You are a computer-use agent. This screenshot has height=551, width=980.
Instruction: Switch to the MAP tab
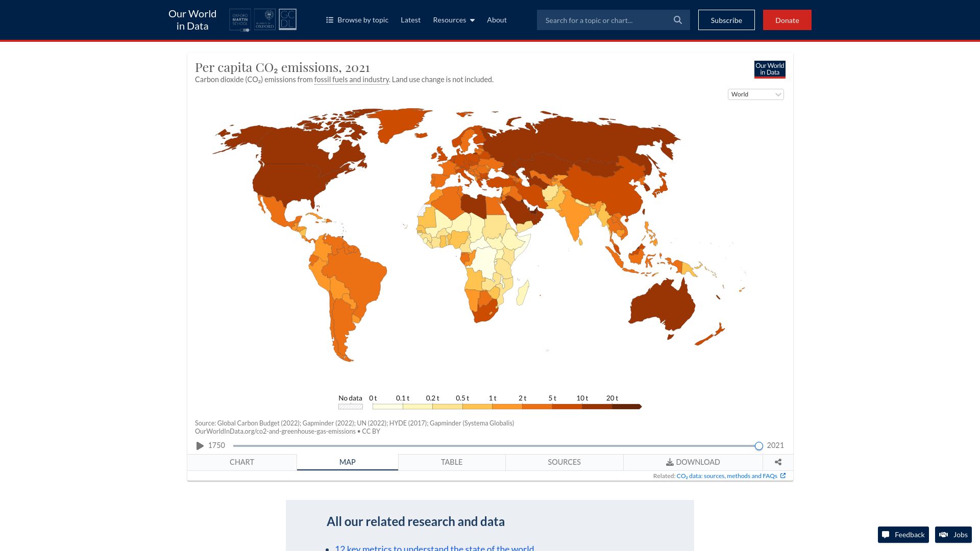pos(348,462)
